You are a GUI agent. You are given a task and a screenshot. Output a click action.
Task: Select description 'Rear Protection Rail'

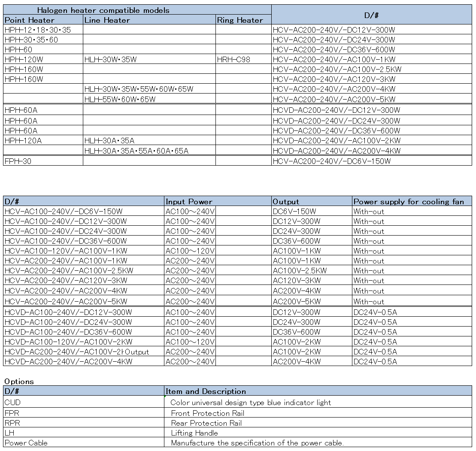click(x=318, y=423)
